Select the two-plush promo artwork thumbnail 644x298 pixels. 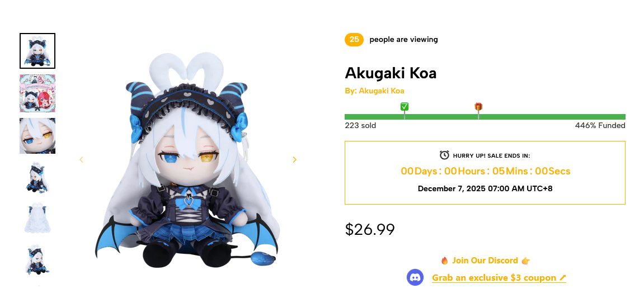pos(37,93)
